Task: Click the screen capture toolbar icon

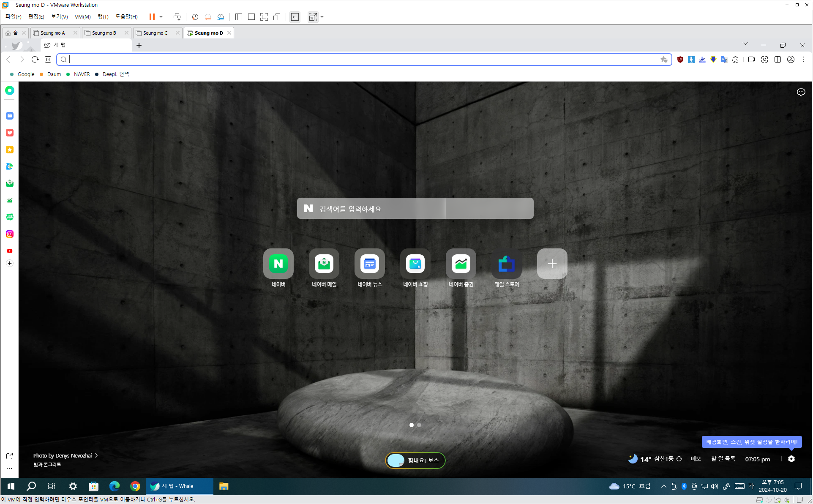Action: tap(764, 60)
